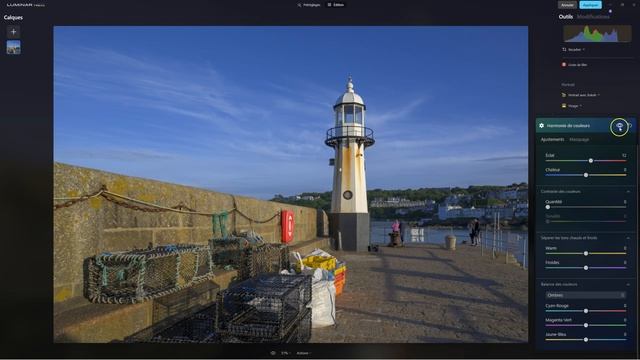Click the Luminar Neo logo
640x360 pixels.
(x=26, y=5)
